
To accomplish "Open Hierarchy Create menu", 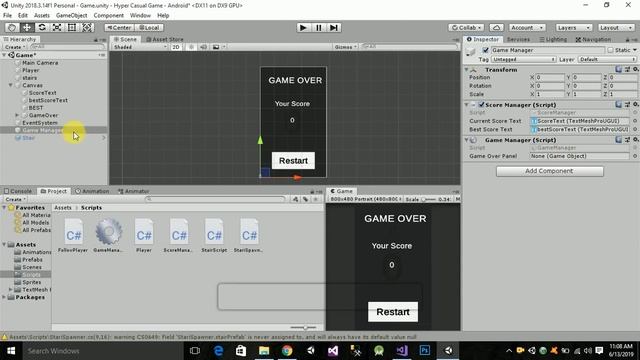I will (x=15, y=47).
